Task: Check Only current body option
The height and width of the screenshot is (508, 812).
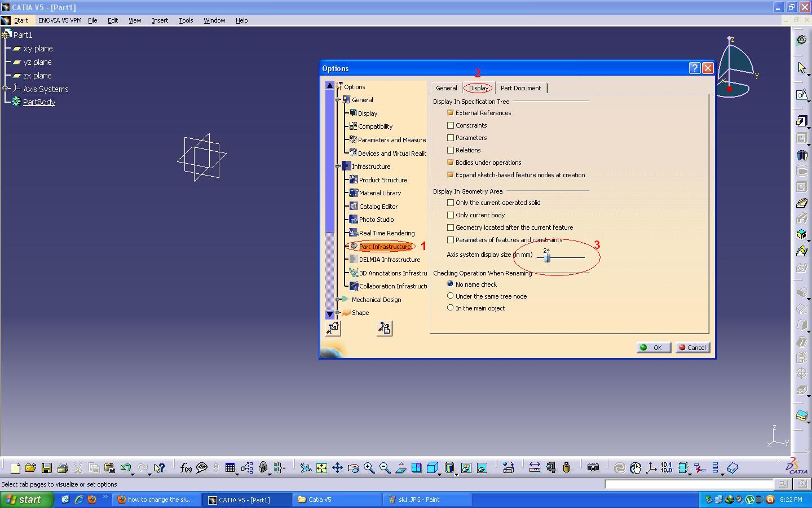Action: (451, 215)
